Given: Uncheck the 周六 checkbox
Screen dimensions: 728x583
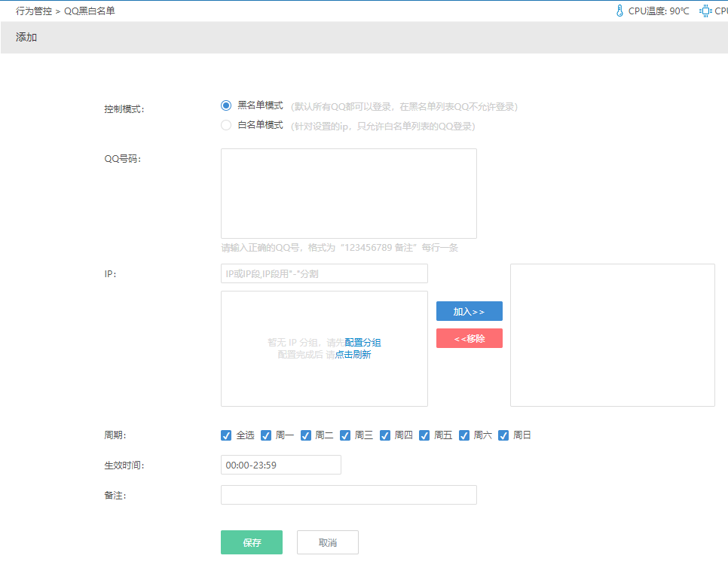Looking at the screenshot, I should [463, 435].
